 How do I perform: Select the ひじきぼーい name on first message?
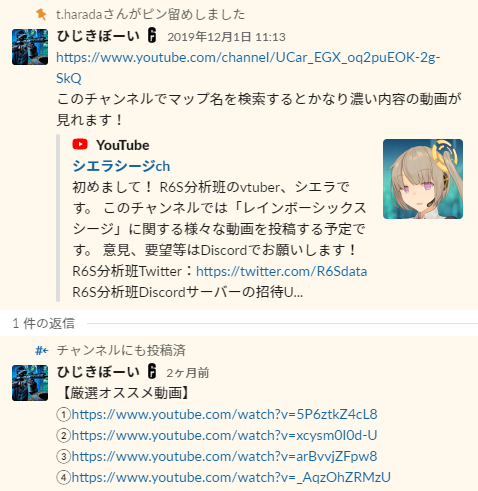[x=98, y=36]
